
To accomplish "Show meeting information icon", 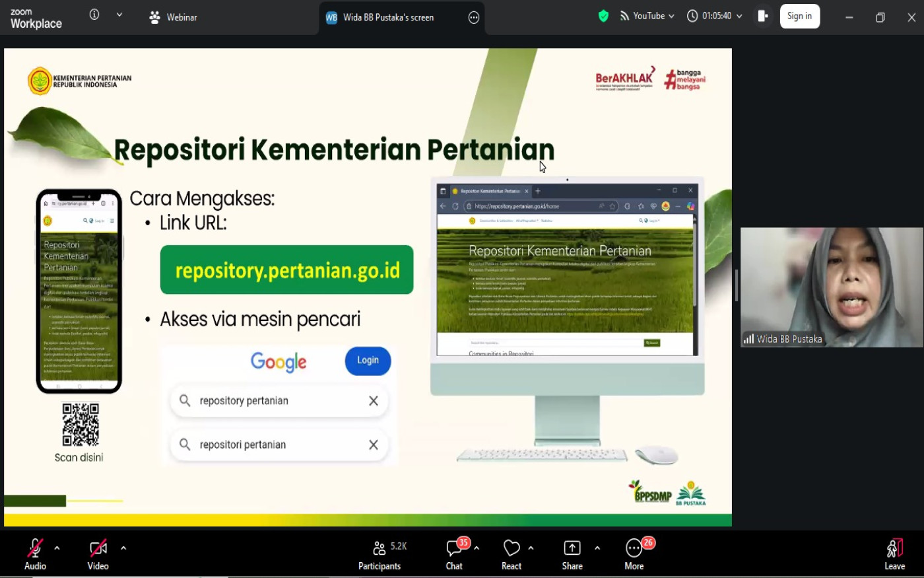I will tap(94, 15).
